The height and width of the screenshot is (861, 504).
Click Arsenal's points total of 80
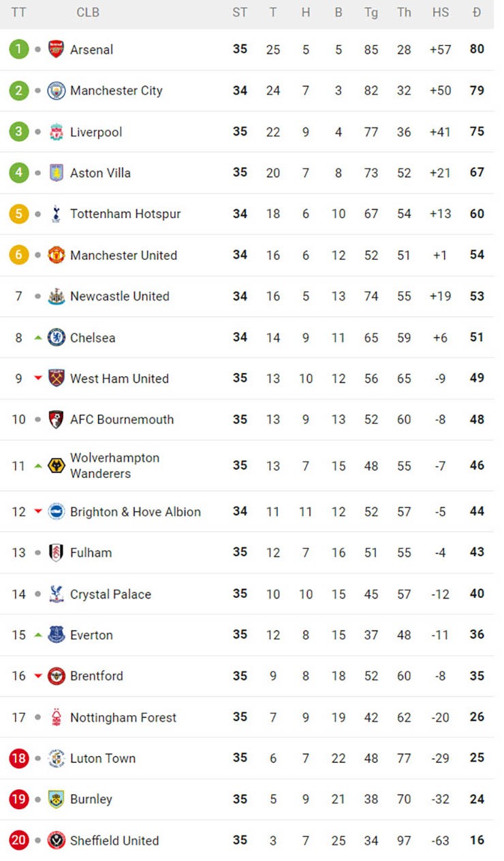pyautogui.click(x=477, y=49)
